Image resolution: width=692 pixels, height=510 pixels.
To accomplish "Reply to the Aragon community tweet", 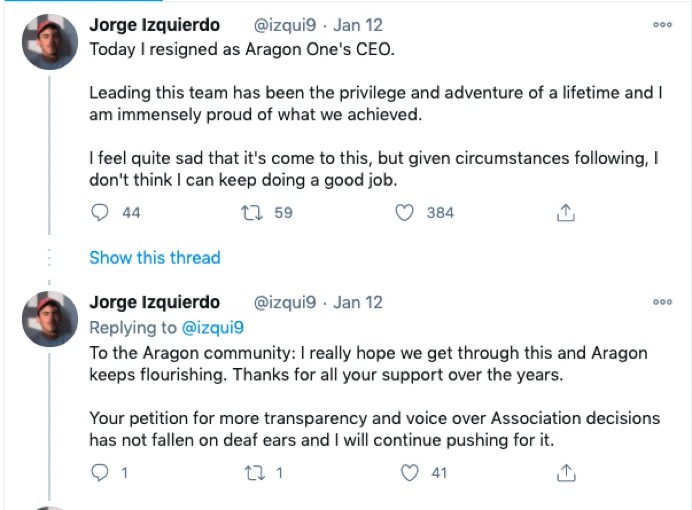I will 100,472.
